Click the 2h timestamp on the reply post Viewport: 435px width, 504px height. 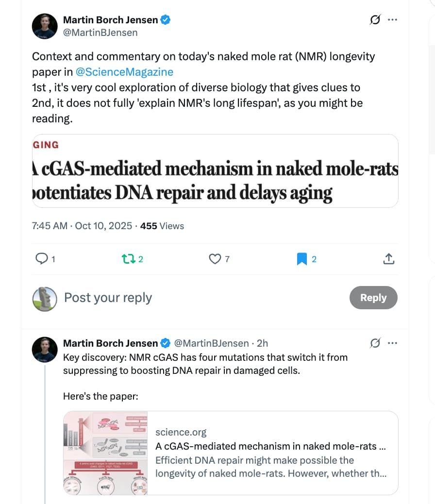pos(262,343)
